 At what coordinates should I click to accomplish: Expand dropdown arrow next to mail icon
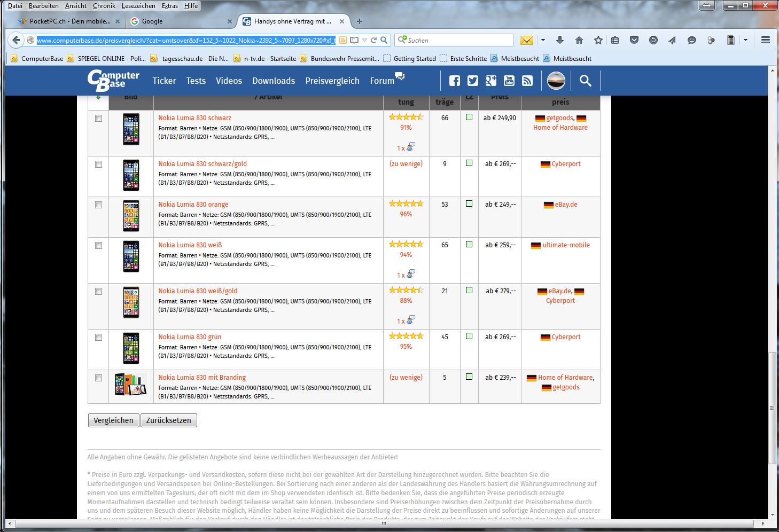(x=543, y=40)
